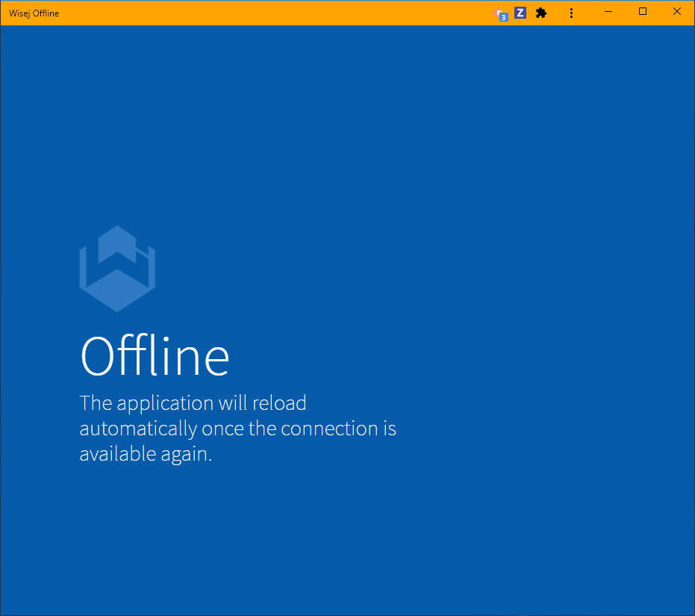This screenshot has width=695, height=616.
Task: Click the 'available again.' text
Action: (146, 454)
